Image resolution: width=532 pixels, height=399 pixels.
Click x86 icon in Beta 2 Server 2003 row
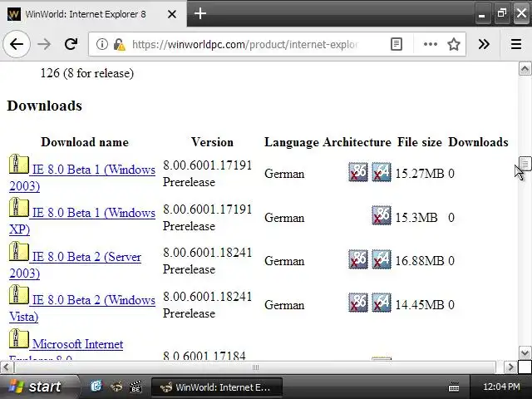(358, 259)
